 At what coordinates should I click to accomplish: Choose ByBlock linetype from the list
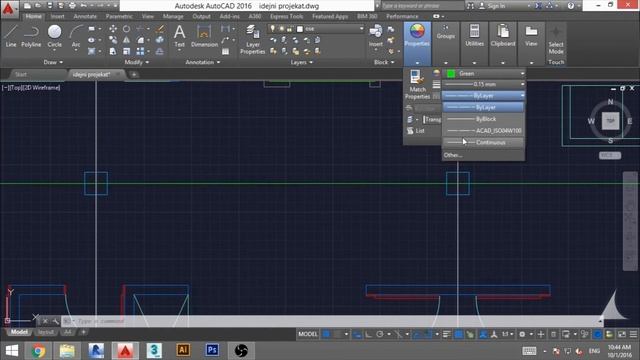click(484, 119)
